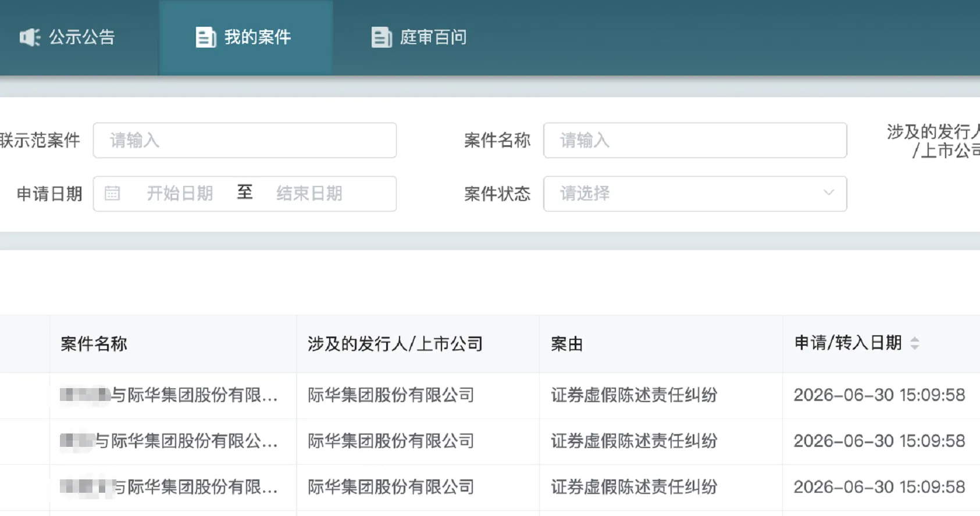Open the 案件状态 请选择 select box
The width and height of the screenshot is (980, 516).
pos(695,193)
